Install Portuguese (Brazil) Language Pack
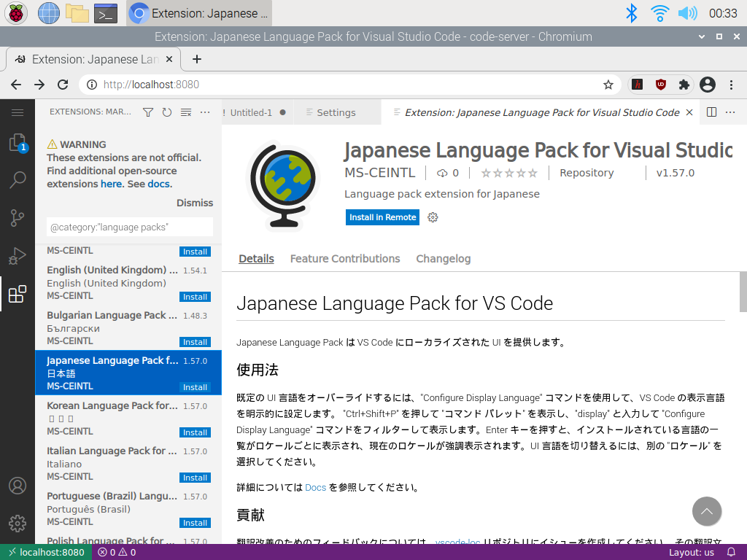 (x=196, y=523)
